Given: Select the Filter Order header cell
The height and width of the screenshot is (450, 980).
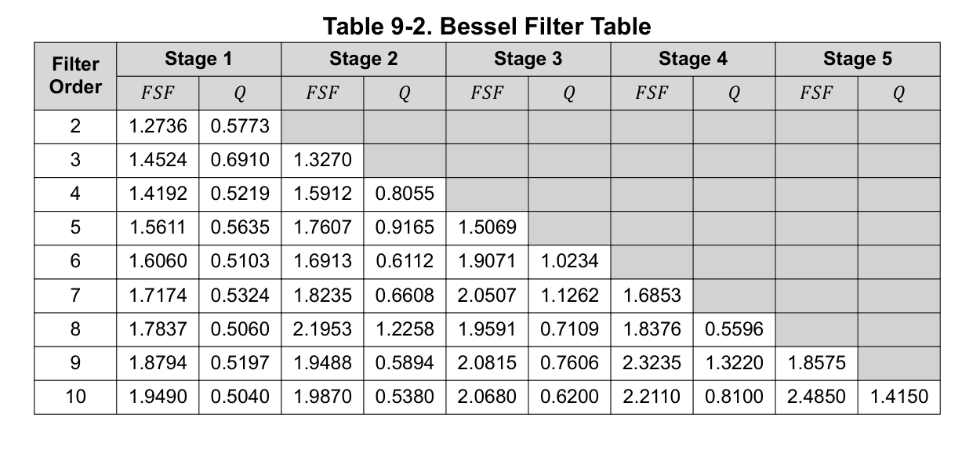Looking at the screenshot, I should coord(75,75).
